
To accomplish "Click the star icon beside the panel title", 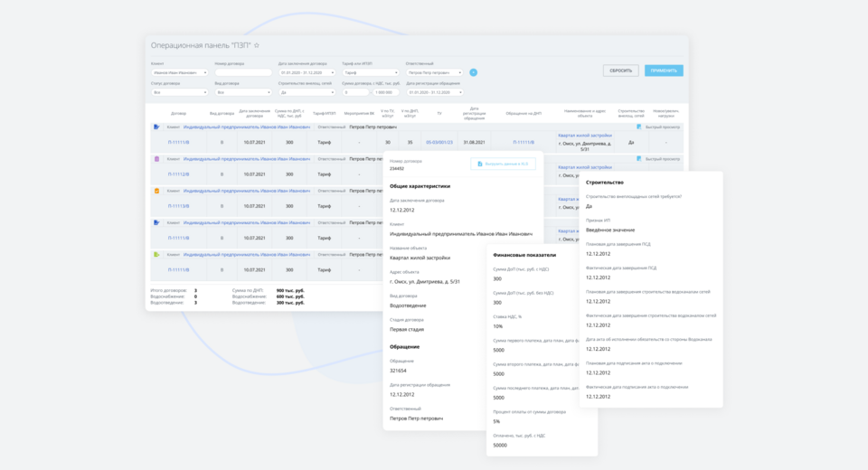I will (257, 45).
